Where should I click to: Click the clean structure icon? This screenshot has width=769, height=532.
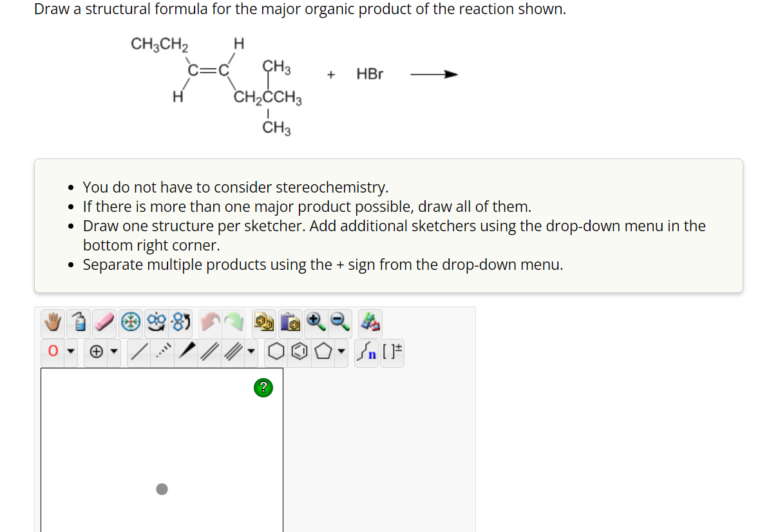pos(131,322)
